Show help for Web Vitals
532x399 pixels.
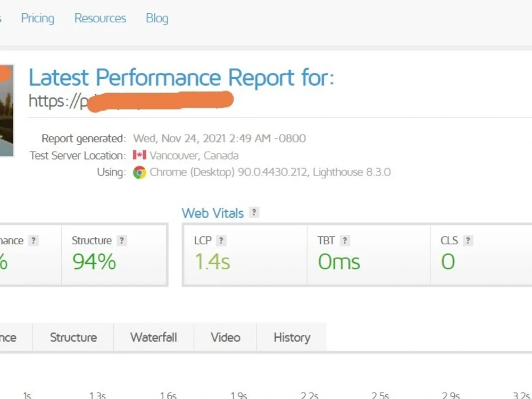[254, 212]
